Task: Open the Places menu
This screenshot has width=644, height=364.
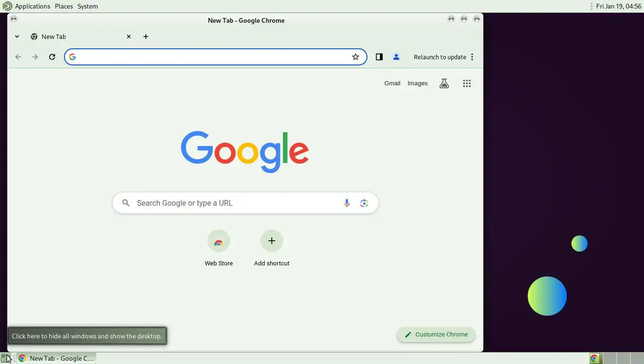Action: point(64,6)
